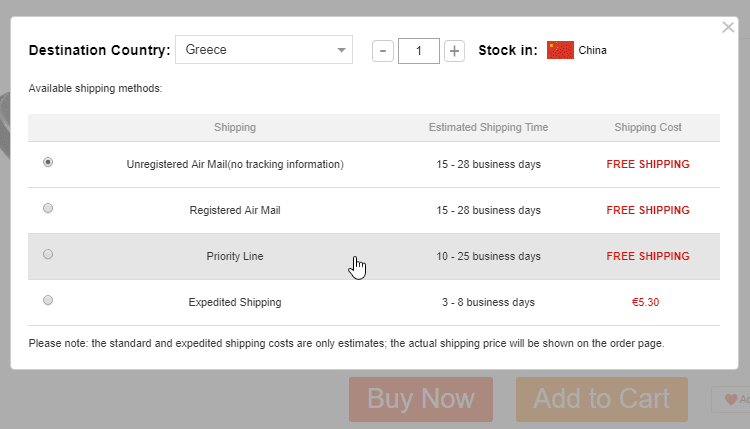The height and width of the screenshot is (429, 750).
Task: Click the Shipping Cost column header
Action: pyautogui.click(x=647, y=127)
